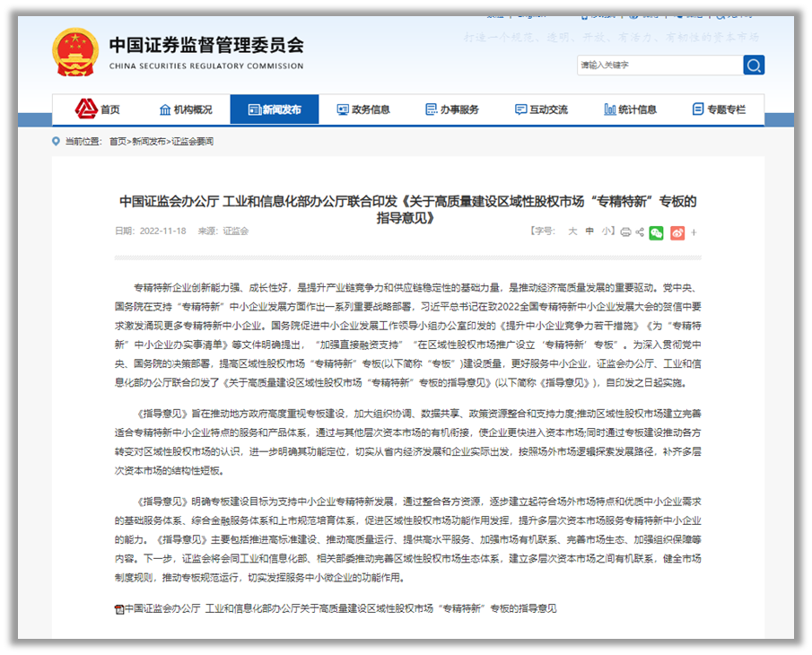Click the share icon next to printer
812x655 pixels.
coord(640,232)
